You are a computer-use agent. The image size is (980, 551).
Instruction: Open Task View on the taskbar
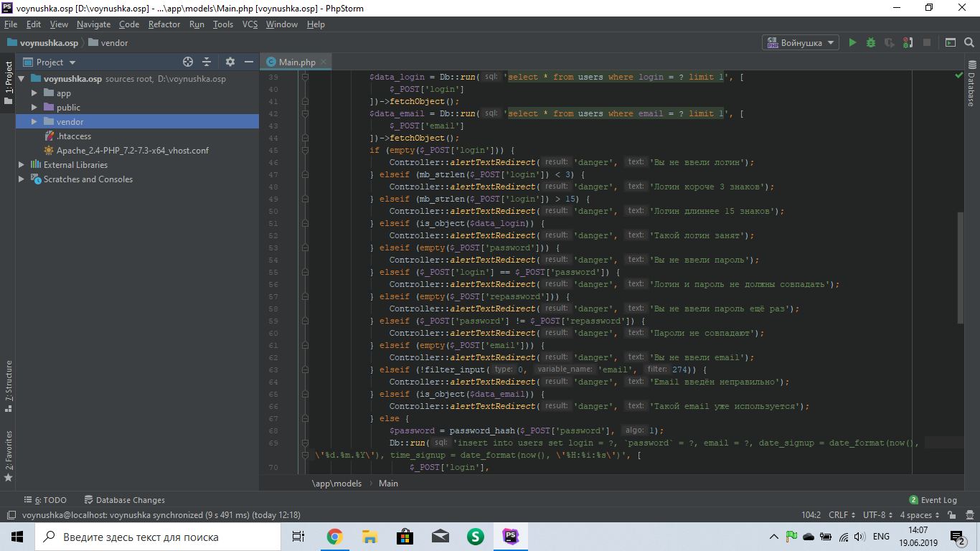click(299, 537)
